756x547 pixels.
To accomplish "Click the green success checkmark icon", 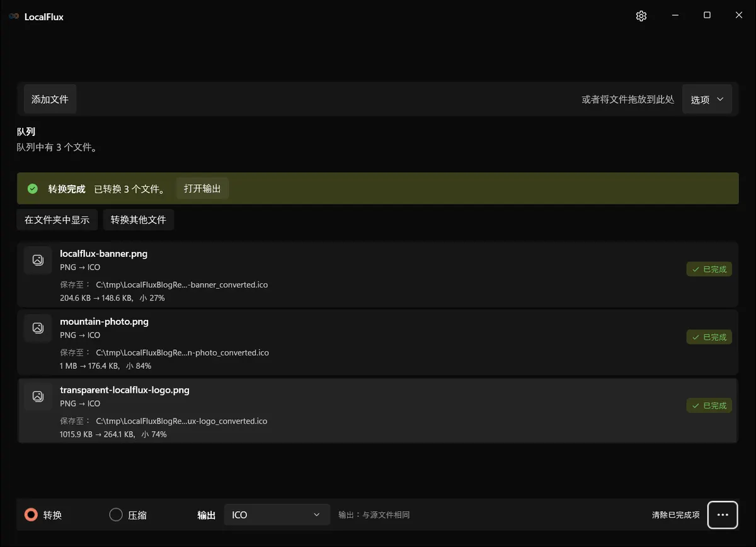I will 33,189.
